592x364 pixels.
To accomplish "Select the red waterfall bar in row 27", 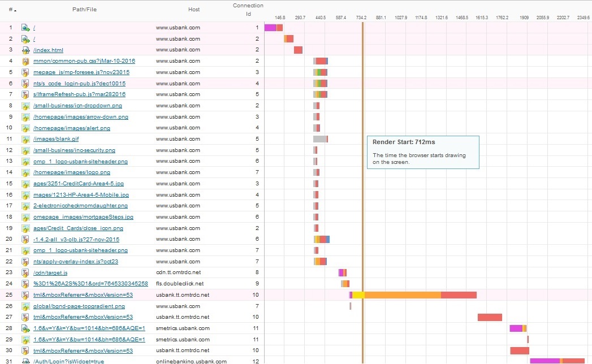I will pos(490,317).
